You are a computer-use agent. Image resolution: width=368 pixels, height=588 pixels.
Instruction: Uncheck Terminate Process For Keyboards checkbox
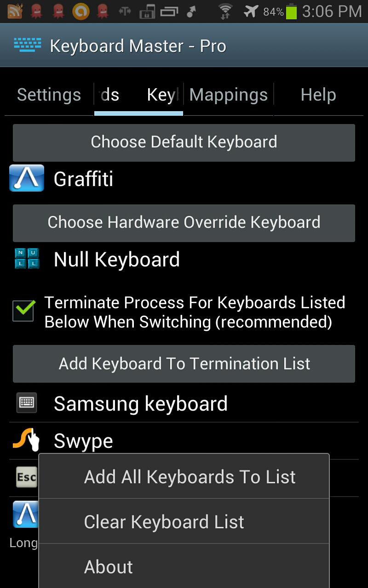pyautogui.click(x=23, y=311)
